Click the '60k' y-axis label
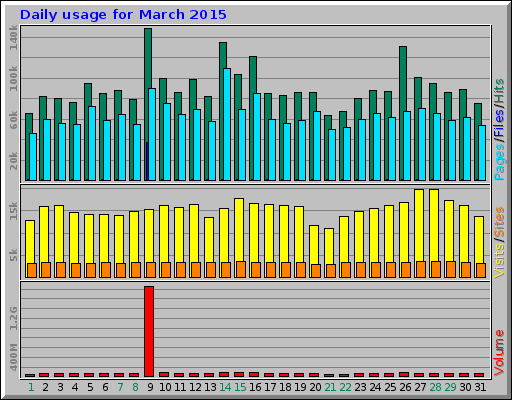The image size is (512, 400). pyautogui.click(x=14, y=120)
